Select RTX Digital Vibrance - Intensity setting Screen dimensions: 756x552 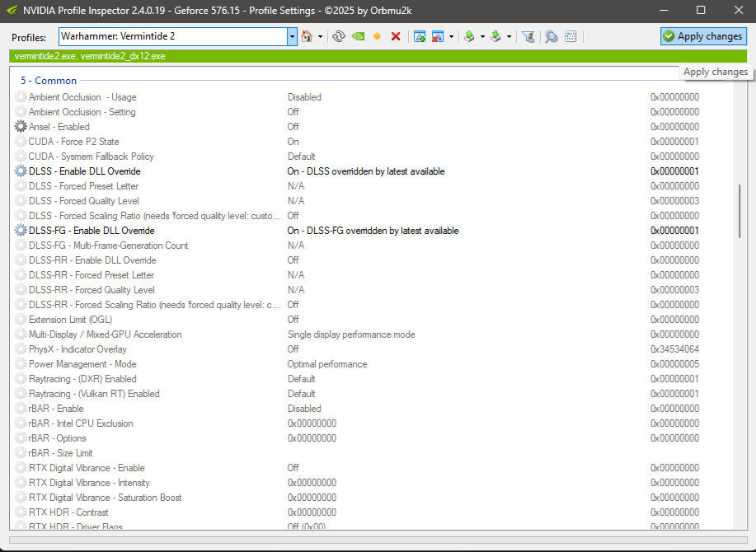point(371,483)
